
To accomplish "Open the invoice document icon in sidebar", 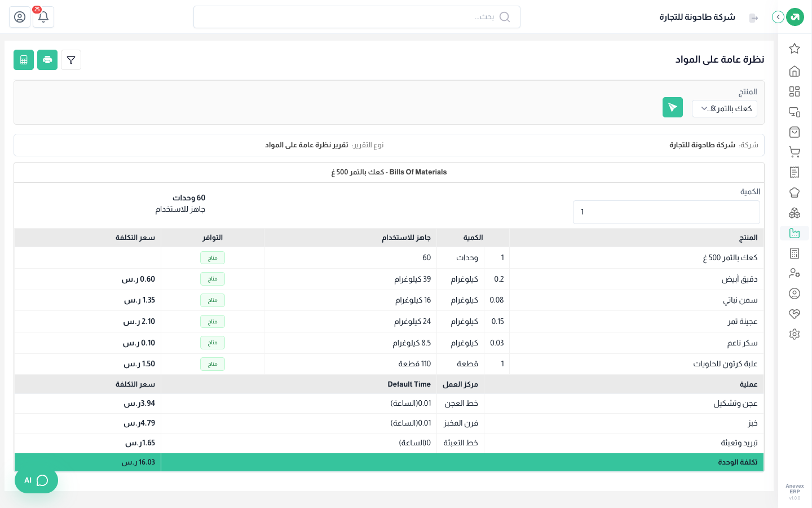I will tap(795, 172).
